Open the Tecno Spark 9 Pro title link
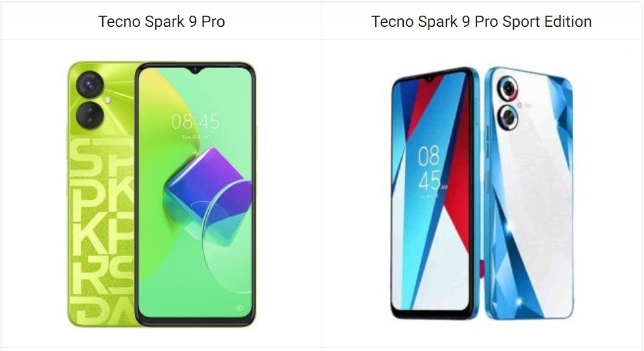The image size is (644, 351). tap(162, 22)
